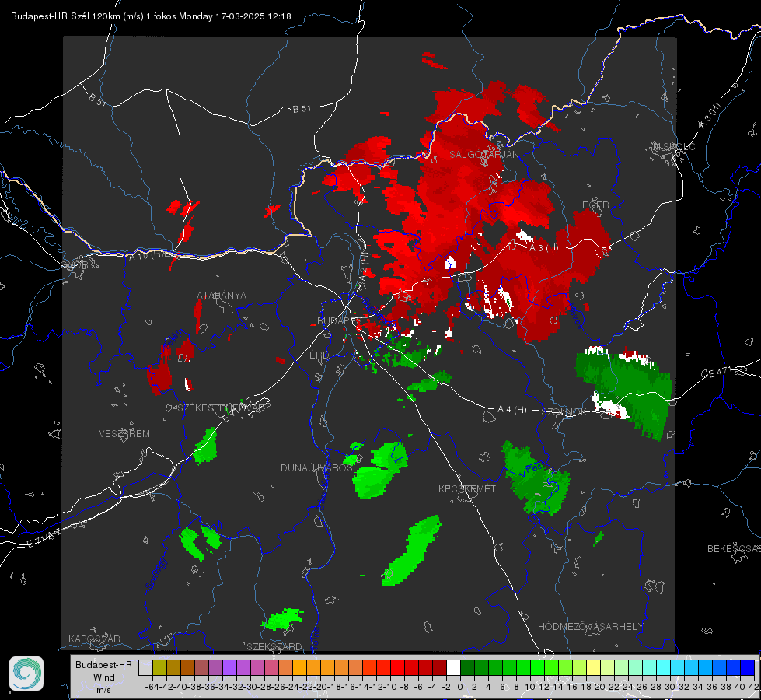Click the swirl logo icon beside the legend
Viewport: 761px width, 700px height.
[x=26, y=674]
